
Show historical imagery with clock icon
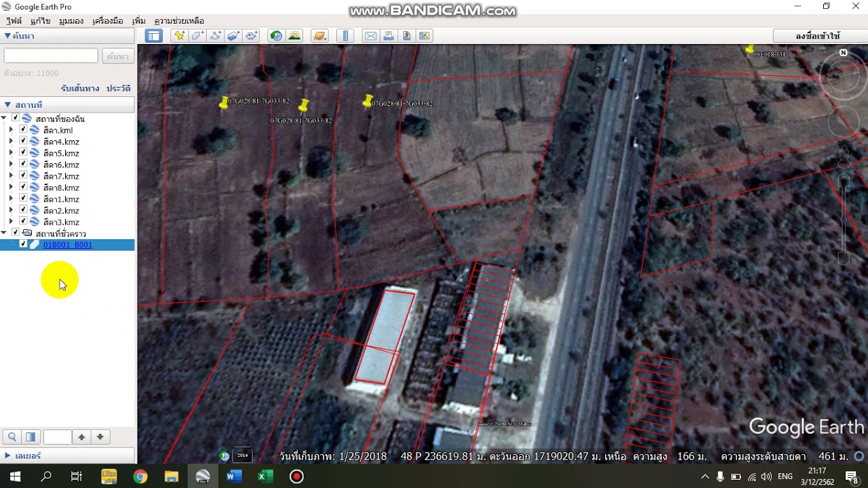pos(276,36)
